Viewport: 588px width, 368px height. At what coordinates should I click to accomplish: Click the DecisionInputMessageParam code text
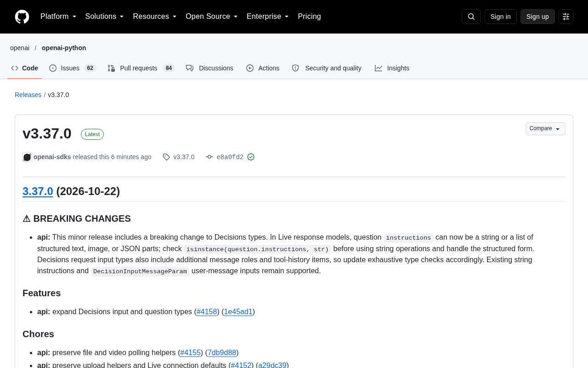tap(140, 271)
